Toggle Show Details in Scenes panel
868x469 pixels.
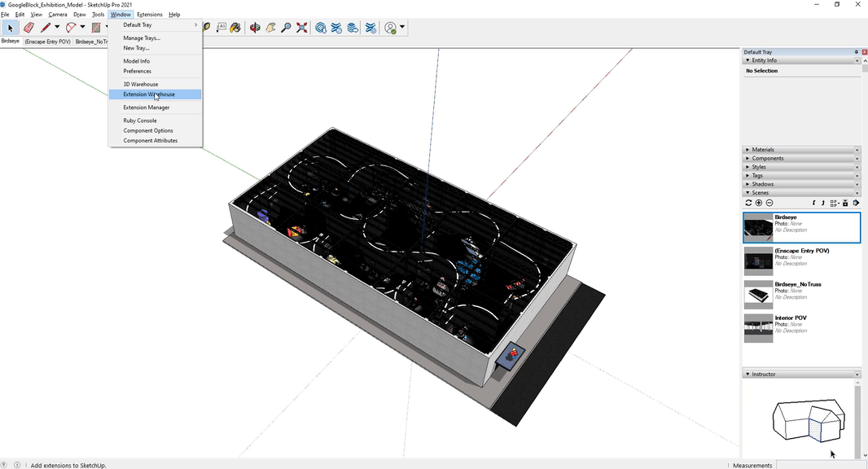(x=845, y=204)
